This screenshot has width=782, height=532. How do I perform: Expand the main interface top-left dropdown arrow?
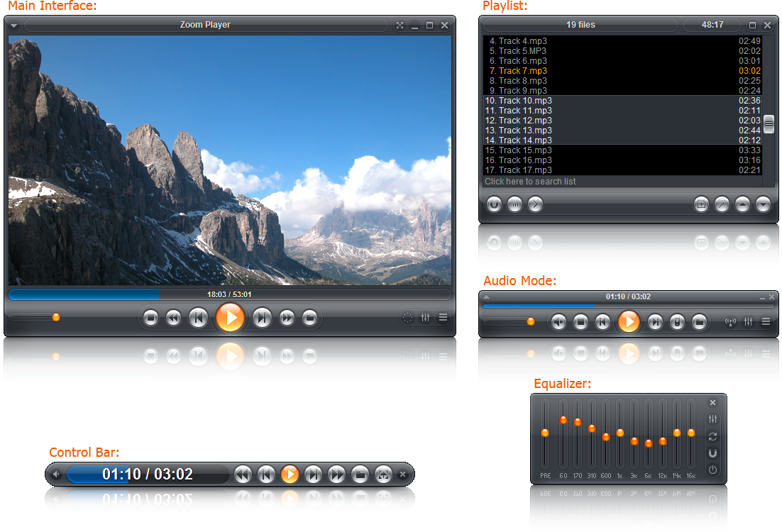pyautogui.click(x=14, y=26)
